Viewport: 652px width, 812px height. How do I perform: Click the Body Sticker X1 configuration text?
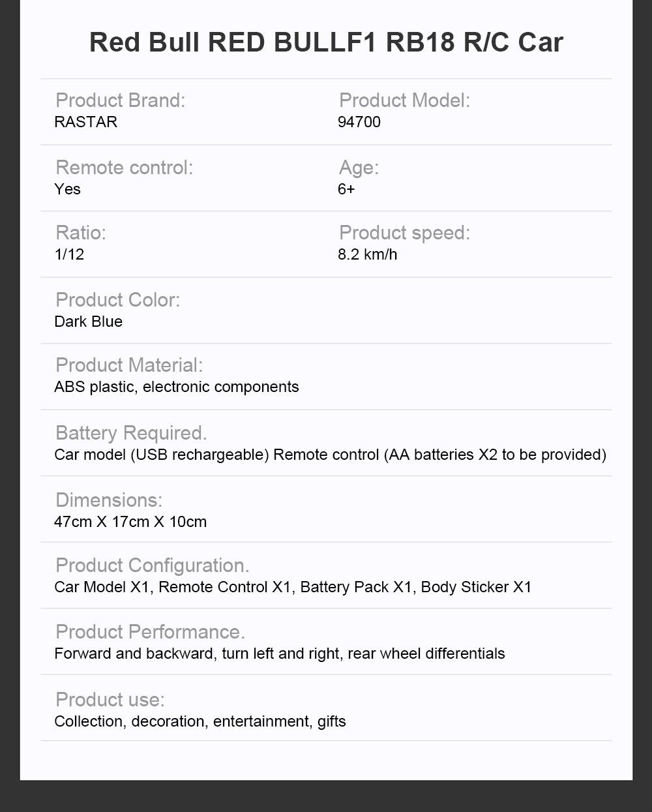point(477,587)
